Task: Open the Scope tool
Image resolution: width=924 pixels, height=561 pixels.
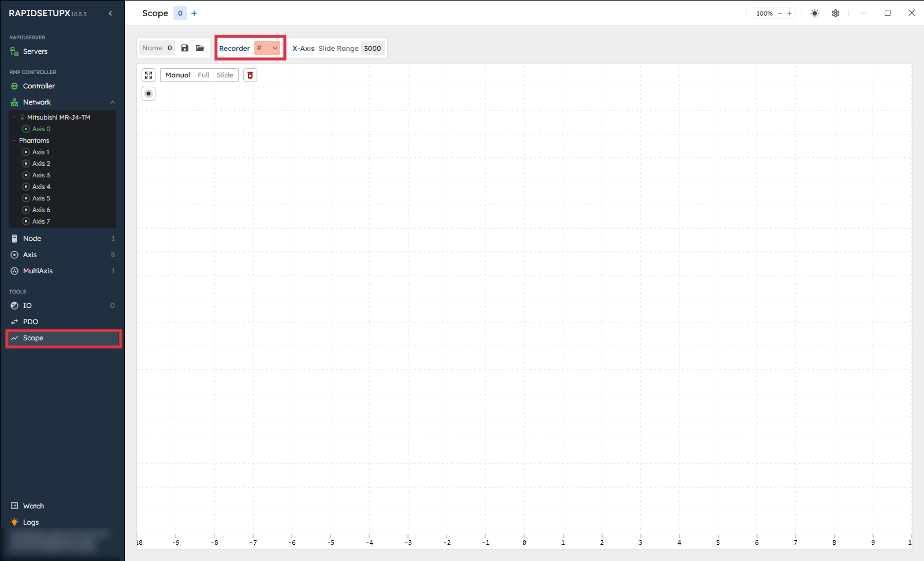Action: (x=62, y=338)
